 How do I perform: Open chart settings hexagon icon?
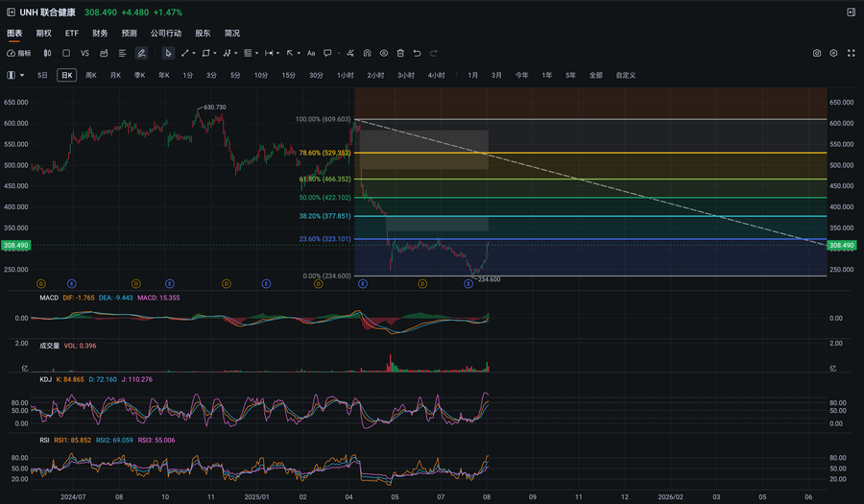(833, 53)
